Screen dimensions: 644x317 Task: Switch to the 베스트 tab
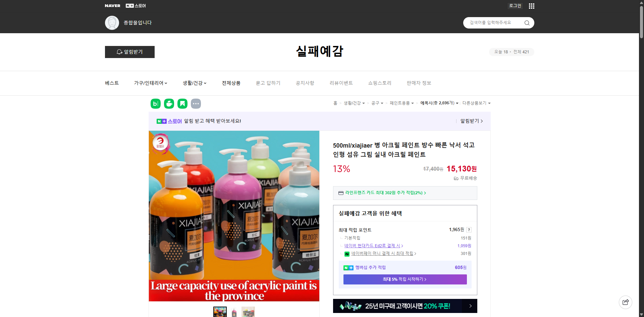111,83
